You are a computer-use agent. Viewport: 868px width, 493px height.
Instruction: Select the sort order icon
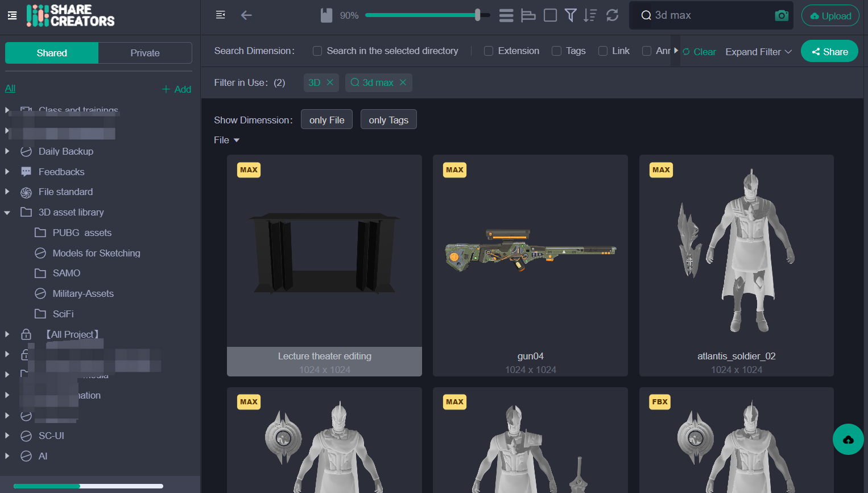(x=590, y=15)
